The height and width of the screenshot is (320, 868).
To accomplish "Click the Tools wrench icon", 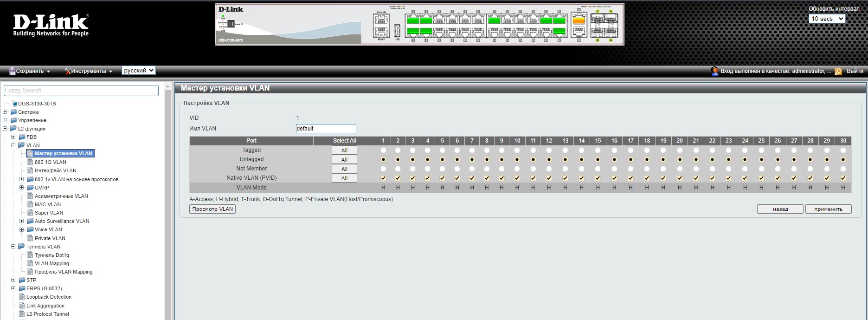I will click(67, 71).
